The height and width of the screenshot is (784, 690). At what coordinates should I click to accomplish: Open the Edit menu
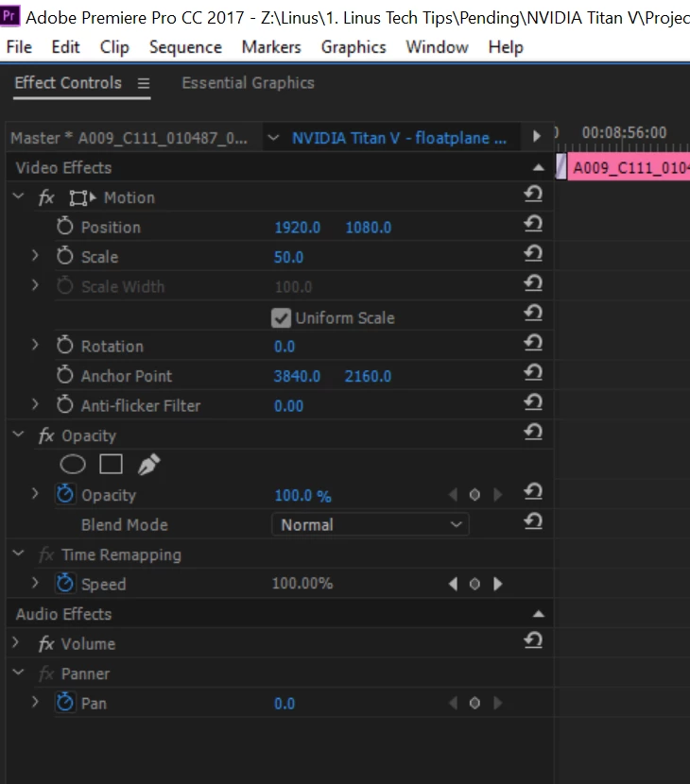click(x=65, y=47)
